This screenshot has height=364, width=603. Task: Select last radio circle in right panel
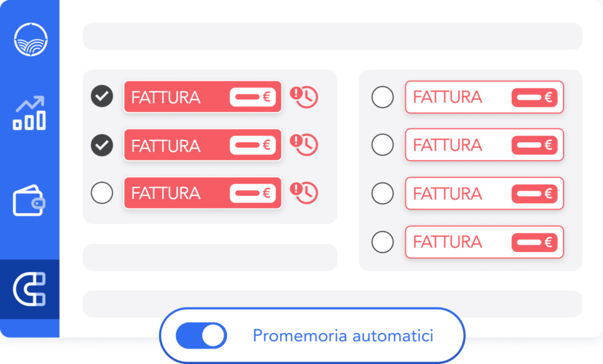pos(383,241)
